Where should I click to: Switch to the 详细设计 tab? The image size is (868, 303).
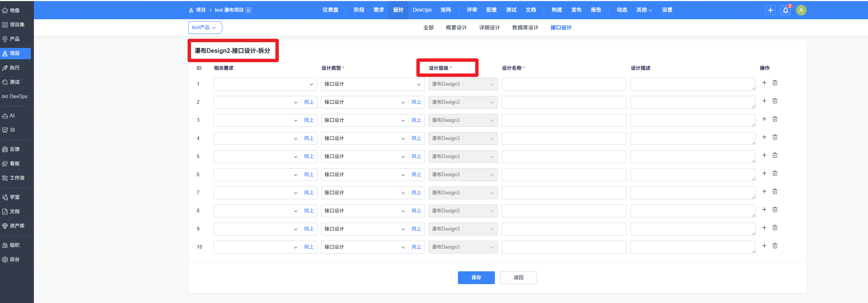pos(489,28)
